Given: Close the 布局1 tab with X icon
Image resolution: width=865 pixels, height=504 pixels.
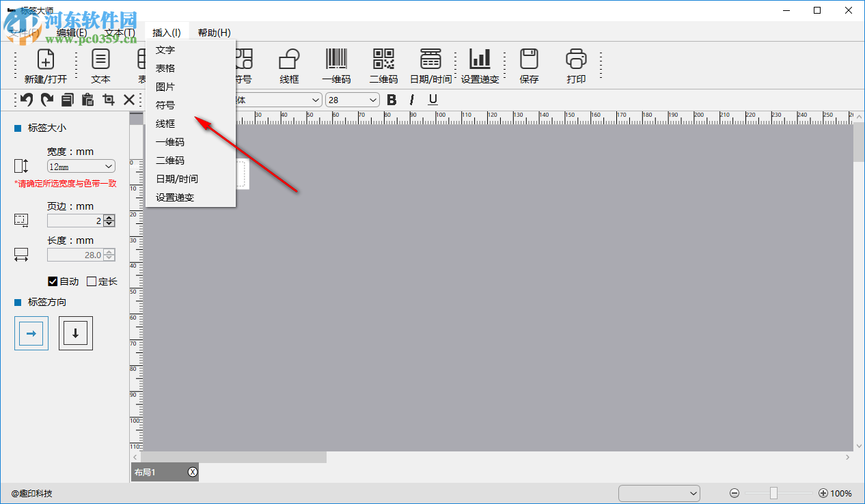Looking at the screenshot, I should pos(193,472).
